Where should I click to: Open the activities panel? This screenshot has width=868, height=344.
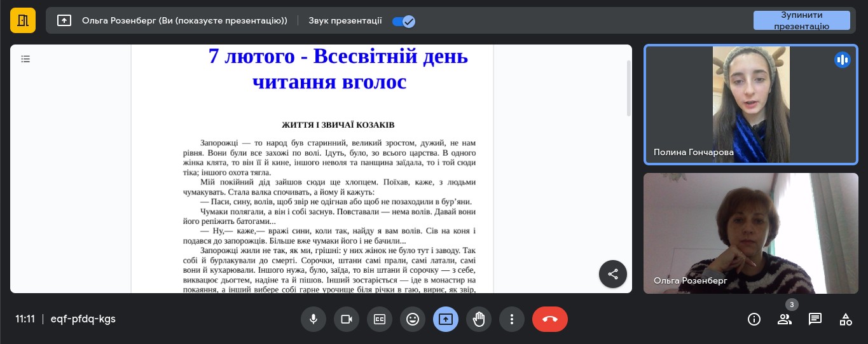click(846, 319)
